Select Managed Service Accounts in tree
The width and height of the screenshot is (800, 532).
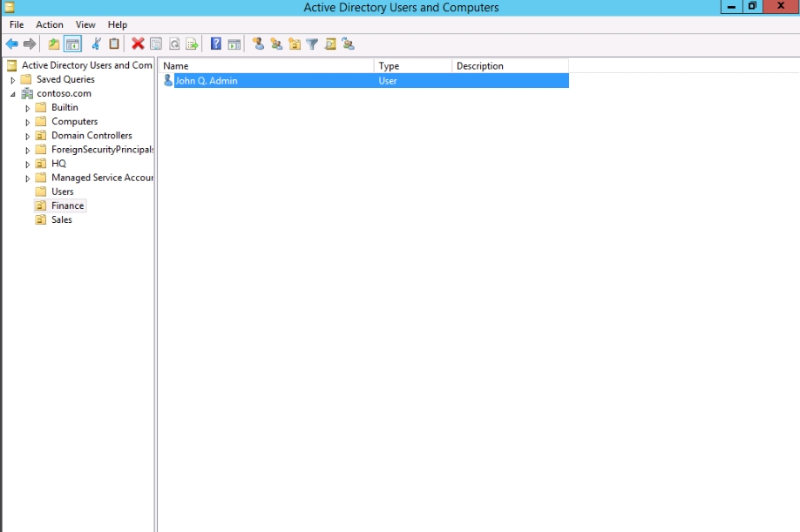[102, 178]
